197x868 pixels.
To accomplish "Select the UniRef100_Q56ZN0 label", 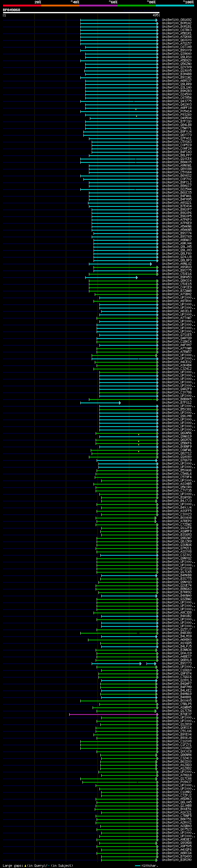I will pyautogui.click(x=177, y=64).
